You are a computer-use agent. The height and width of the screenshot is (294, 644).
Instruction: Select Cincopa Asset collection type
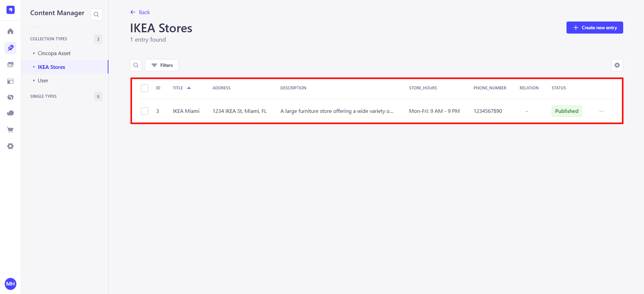[x=54, y=53]
